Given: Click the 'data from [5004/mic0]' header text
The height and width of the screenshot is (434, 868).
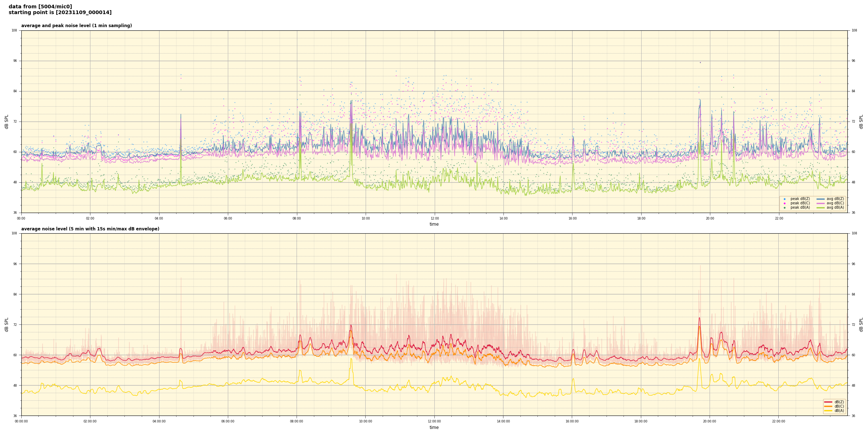Looking at the screenshot, I should (x=40, y=7).
